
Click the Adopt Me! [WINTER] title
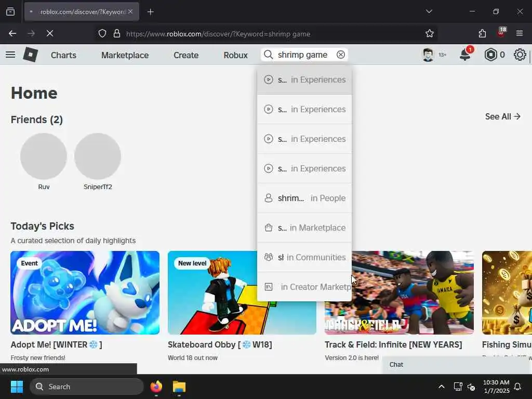56,345
